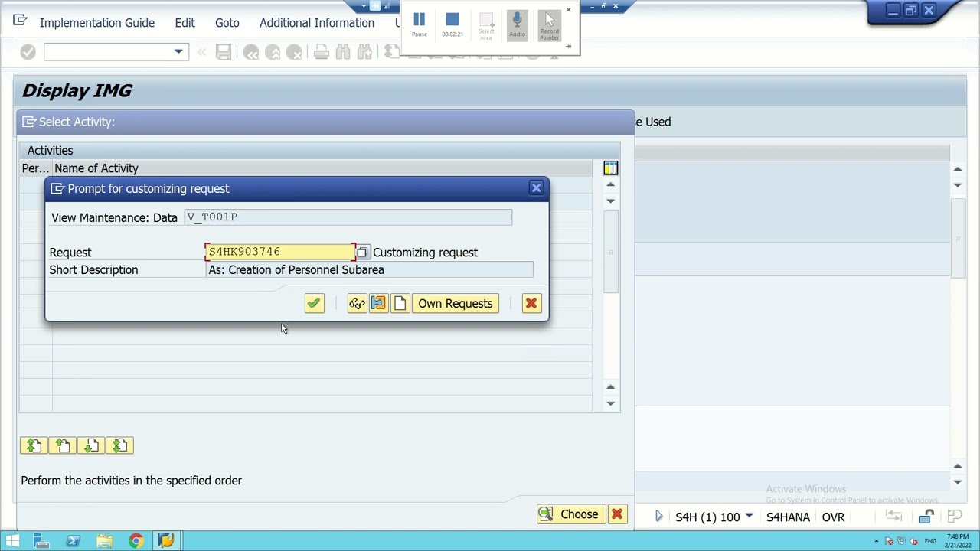980x551 pixels.
Task: Open the taskbar clock showing 7:48 PM
Action: [x=958, y=541]
